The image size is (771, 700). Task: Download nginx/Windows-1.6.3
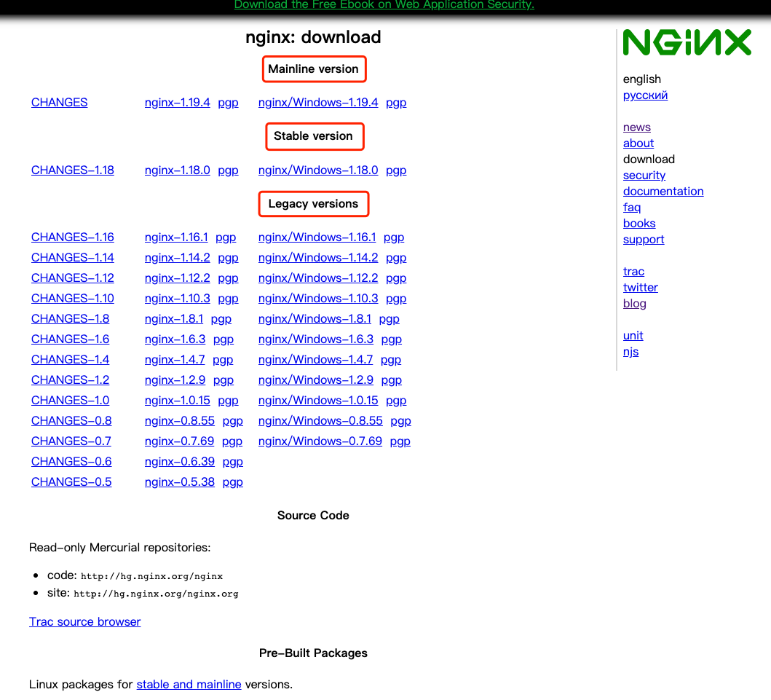[x=316, y=339]
